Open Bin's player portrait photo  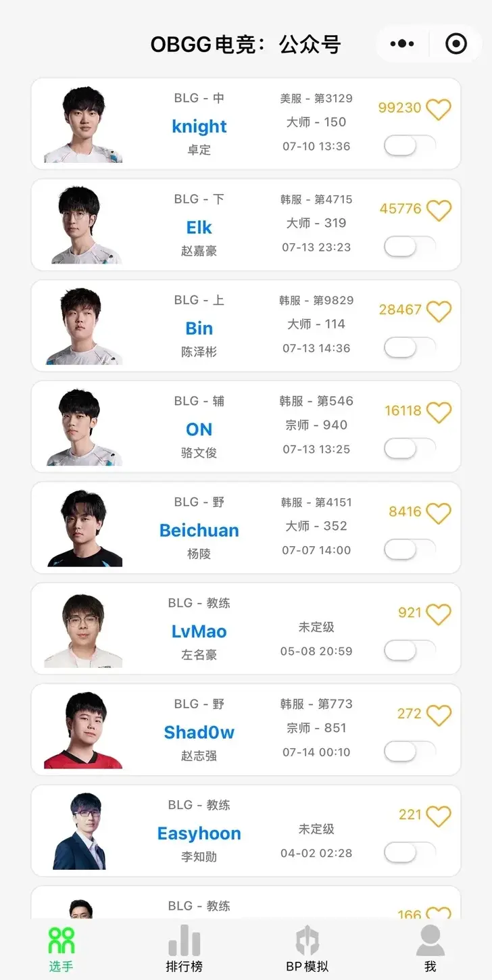(83, 326)
